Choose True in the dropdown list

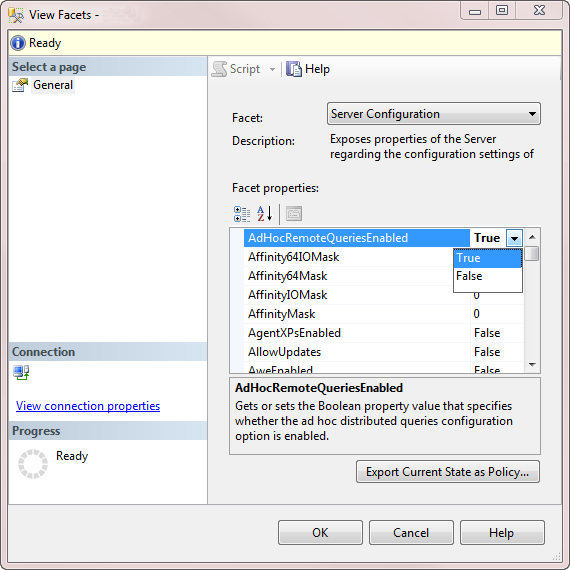(x=487, y=258)
